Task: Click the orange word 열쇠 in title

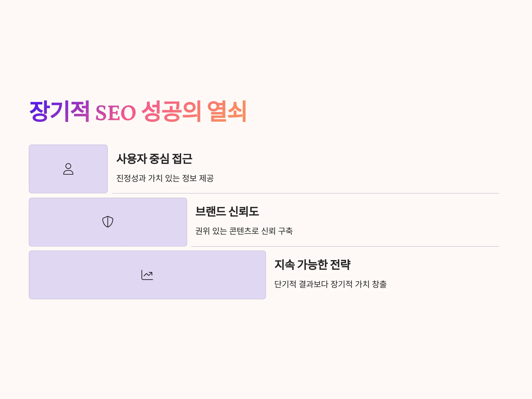Action: 227,111
